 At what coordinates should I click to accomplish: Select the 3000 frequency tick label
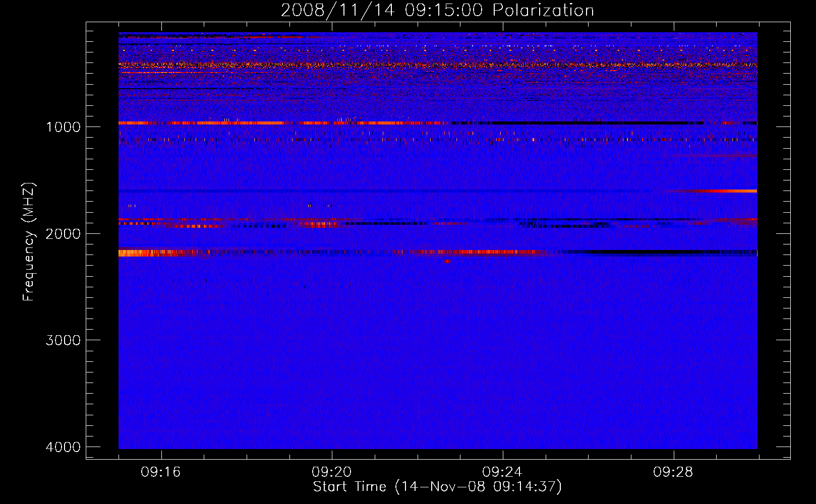click(x=63, y=340)
